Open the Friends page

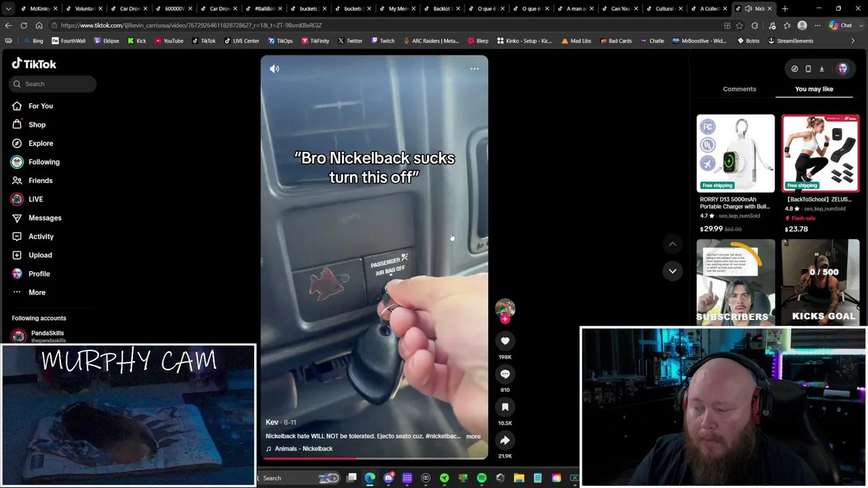[x=41, y=180]
